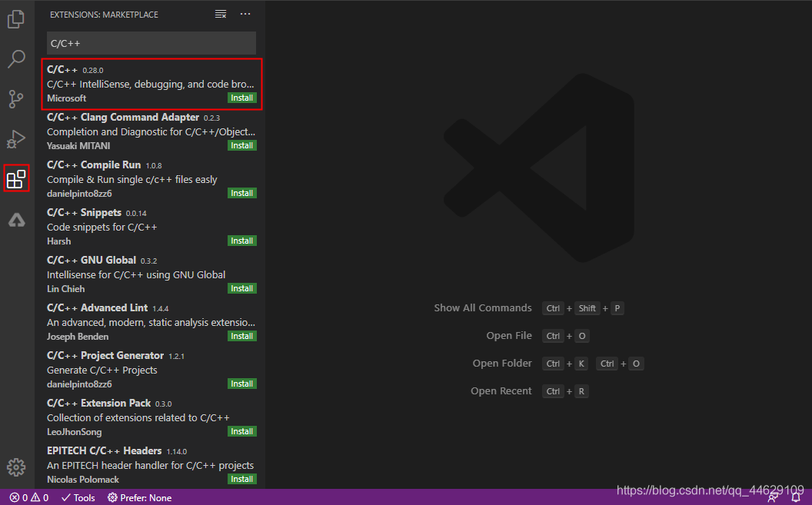Install the EPITECH C/C++ Headers extension
The image size is (812, 505).
tap(242, 479)
